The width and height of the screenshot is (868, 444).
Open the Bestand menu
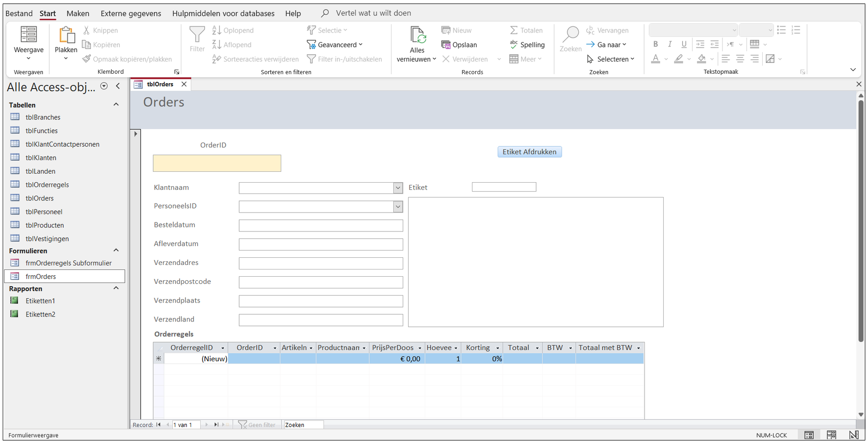click(x=19, y=14)
